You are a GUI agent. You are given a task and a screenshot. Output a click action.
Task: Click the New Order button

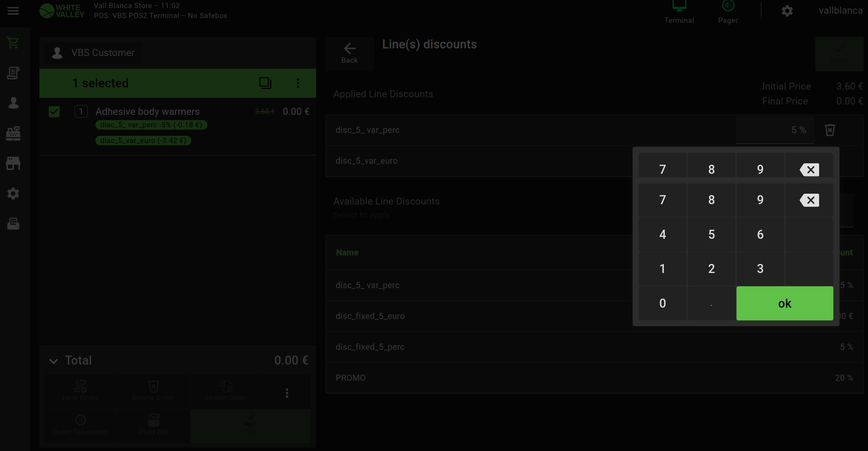tap(81, 392)
